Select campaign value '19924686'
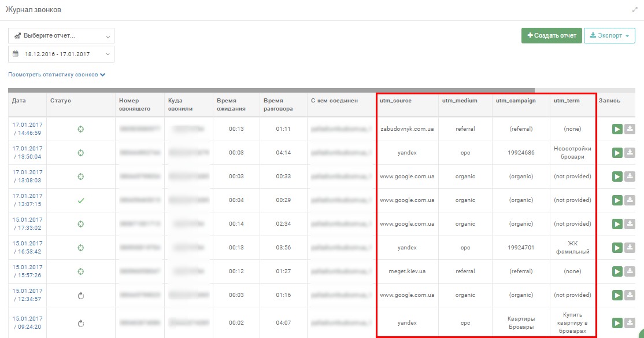The height and width of the screenshot is (338, 644). tap(521, 153)
